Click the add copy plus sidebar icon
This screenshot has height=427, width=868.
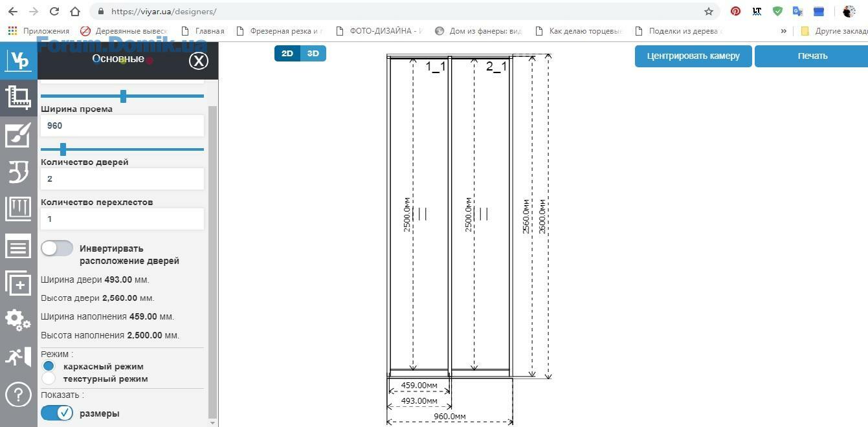click(18, 283)
